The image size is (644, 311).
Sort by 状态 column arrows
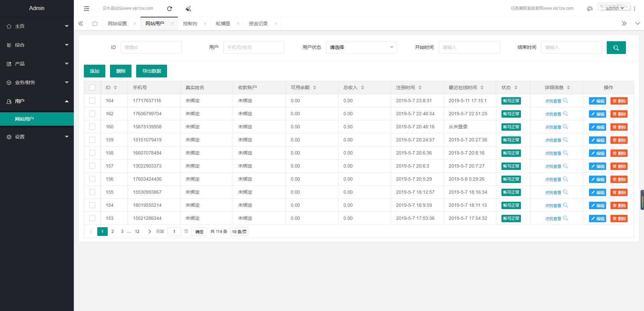tap(516, 87)
